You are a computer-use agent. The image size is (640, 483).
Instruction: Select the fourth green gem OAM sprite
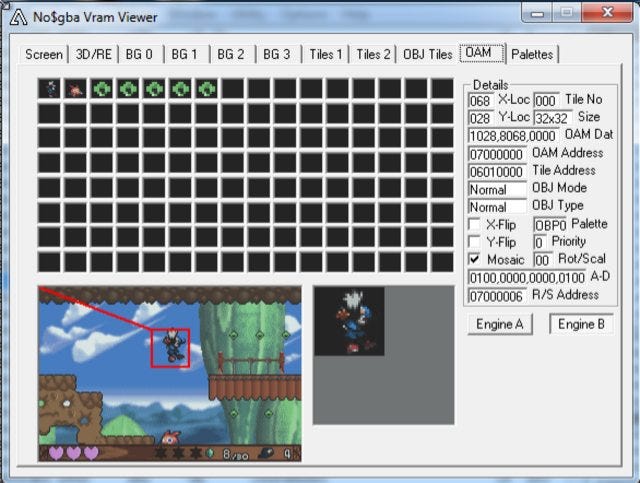(180, 89)
